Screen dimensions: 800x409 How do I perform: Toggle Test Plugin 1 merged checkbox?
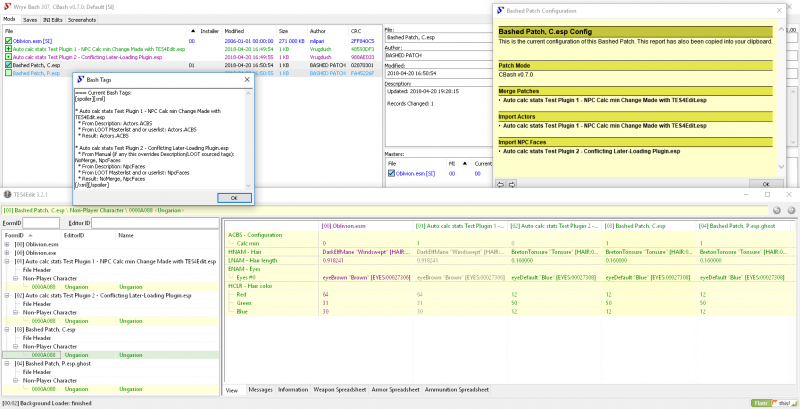pos(8,49)
